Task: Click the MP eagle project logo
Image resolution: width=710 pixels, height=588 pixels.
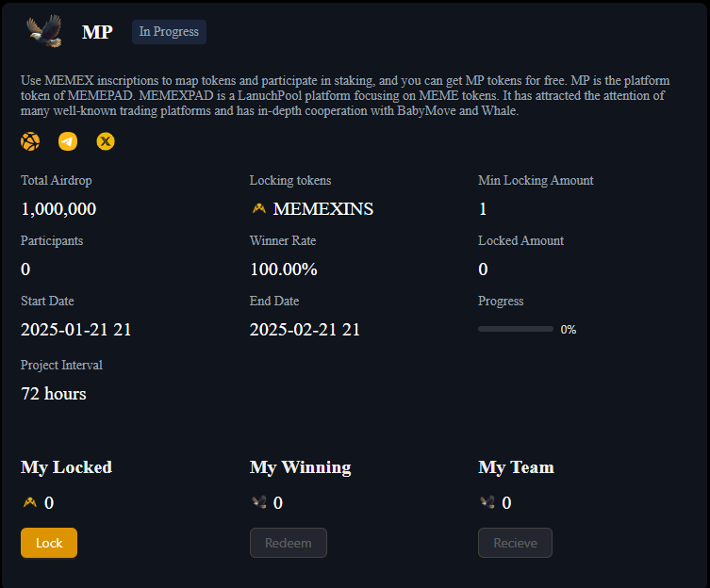Action: pos(44,31)
